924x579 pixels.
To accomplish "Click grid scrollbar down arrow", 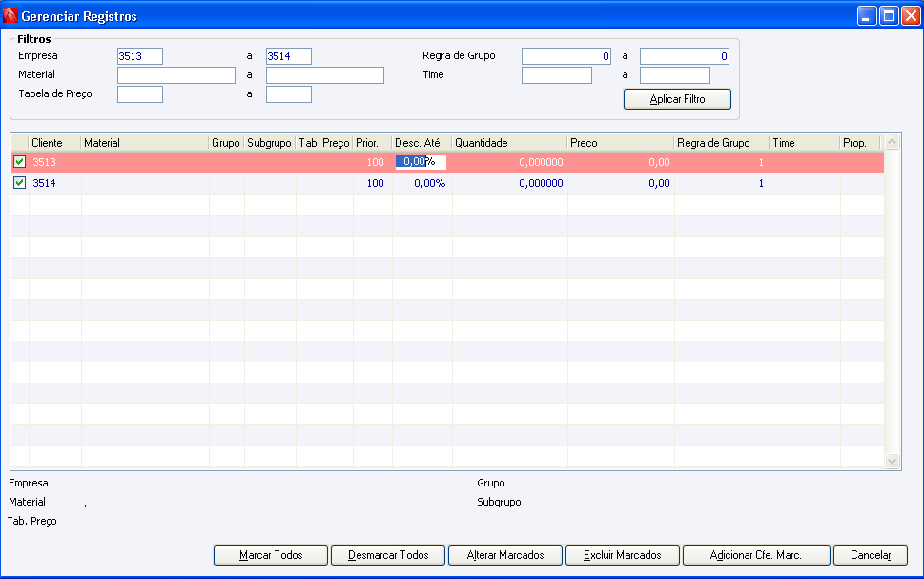I will point(893,461).
